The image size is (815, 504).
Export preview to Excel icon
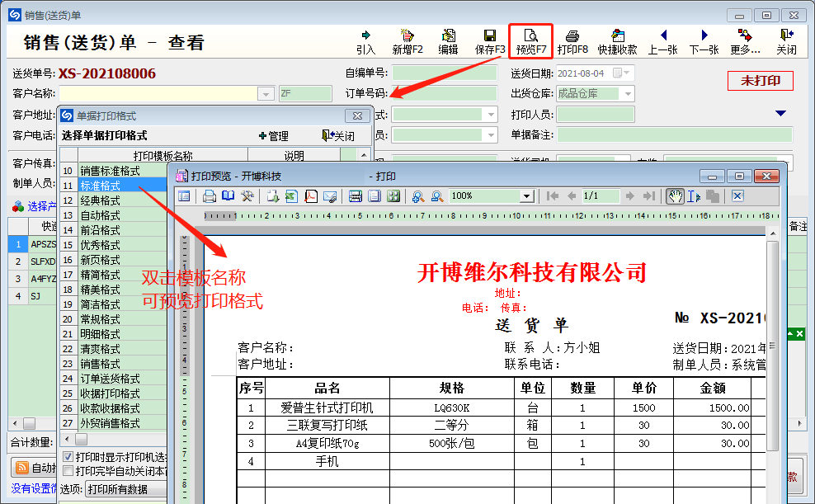click(291, 195)
